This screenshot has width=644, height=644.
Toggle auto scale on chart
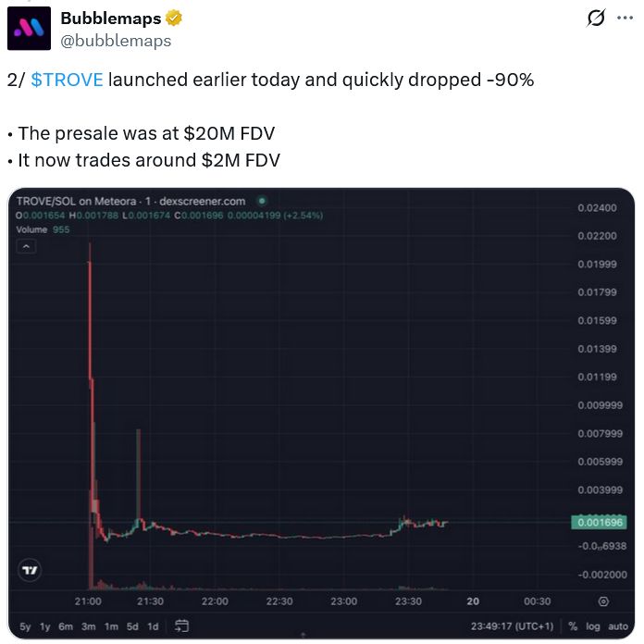pos(617,626)
